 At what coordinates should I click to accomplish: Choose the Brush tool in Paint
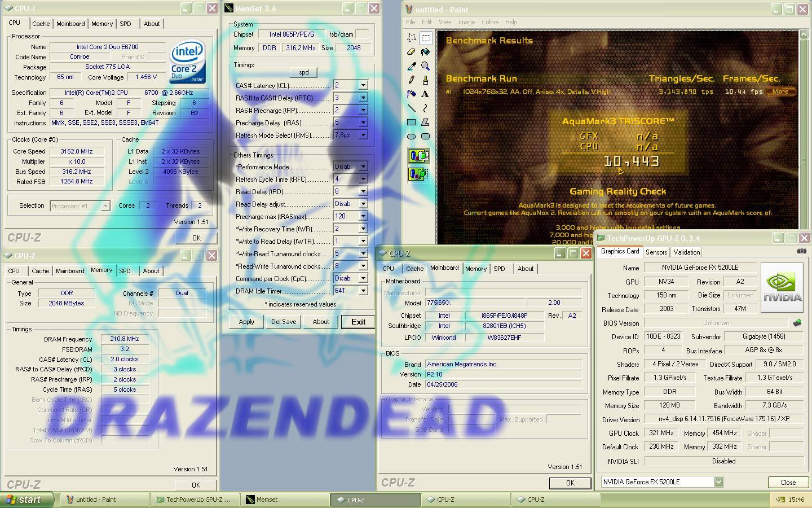pyautogui.click(x=426, y=80)
